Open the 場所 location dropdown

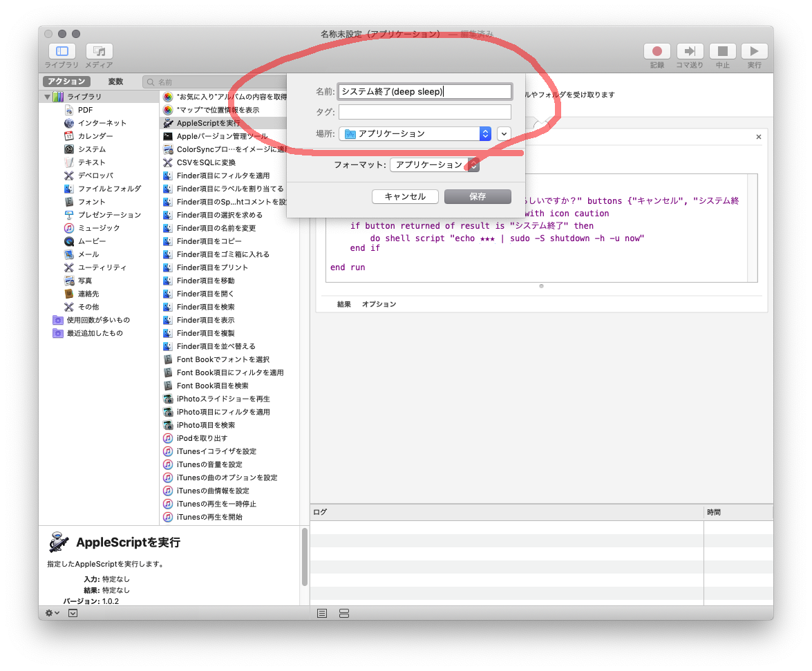click(x=415, y=133)
